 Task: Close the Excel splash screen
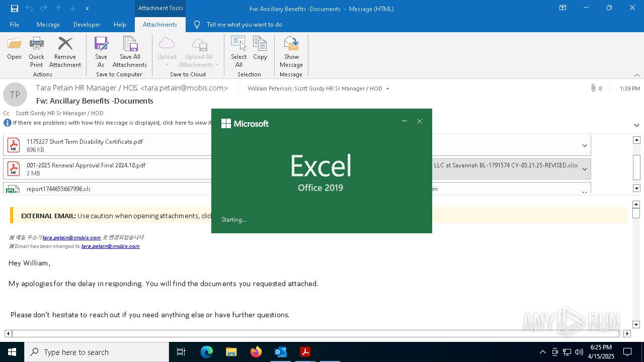coord(420,121)
